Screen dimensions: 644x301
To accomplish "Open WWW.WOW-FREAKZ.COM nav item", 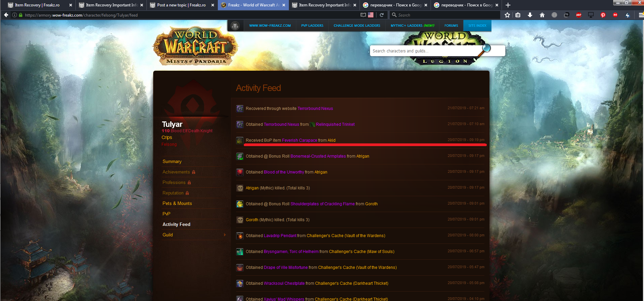I will pos(270,26).
